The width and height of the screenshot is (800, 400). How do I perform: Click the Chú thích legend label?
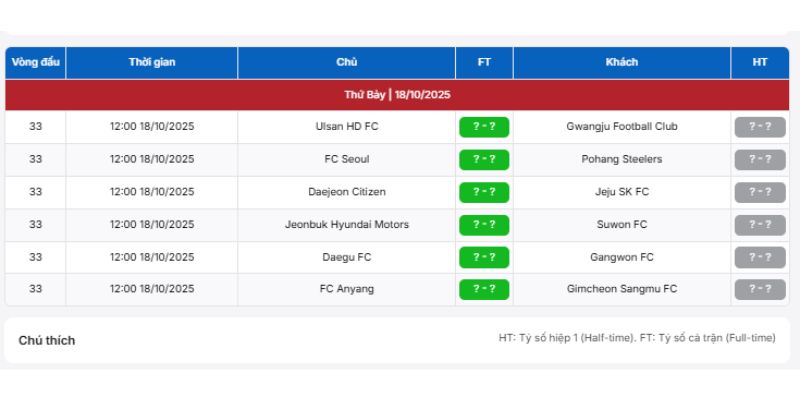pyautogui.click(x=47, y=340)
